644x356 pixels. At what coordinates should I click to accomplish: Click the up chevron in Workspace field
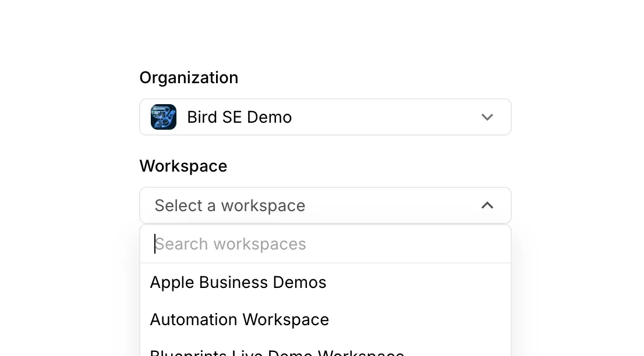487,205
